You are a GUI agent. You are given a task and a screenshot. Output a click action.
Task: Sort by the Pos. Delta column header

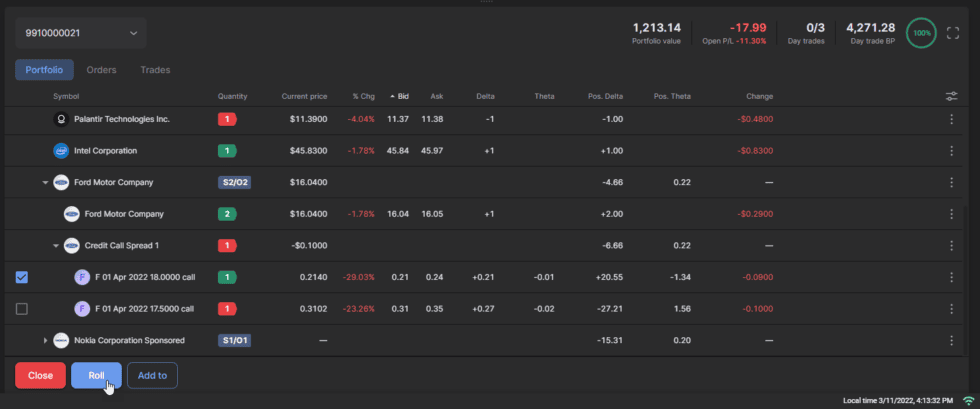click(x=606, y=96)
